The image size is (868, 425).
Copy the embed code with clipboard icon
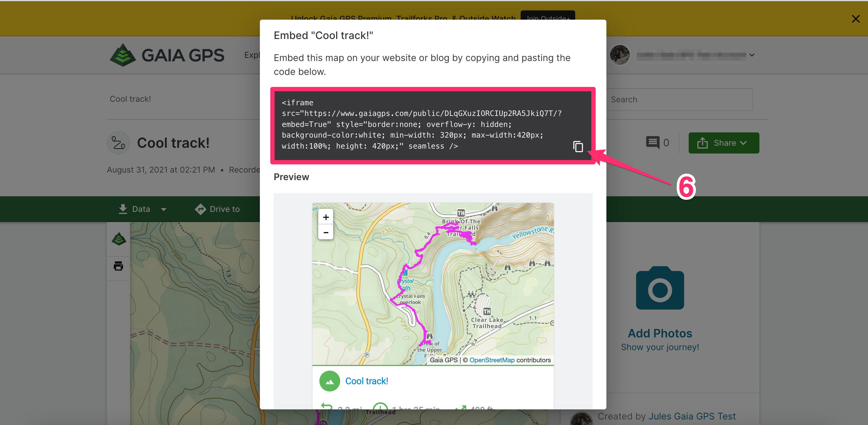pyautogui.click(x=578, y=146)
